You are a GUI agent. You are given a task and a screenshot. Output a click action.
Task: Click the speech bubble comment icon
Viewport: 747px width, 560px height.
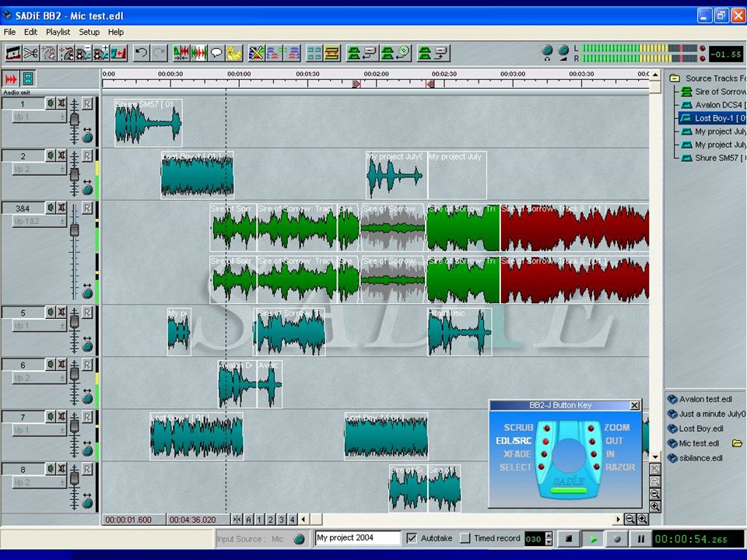(x=216, y=53)
